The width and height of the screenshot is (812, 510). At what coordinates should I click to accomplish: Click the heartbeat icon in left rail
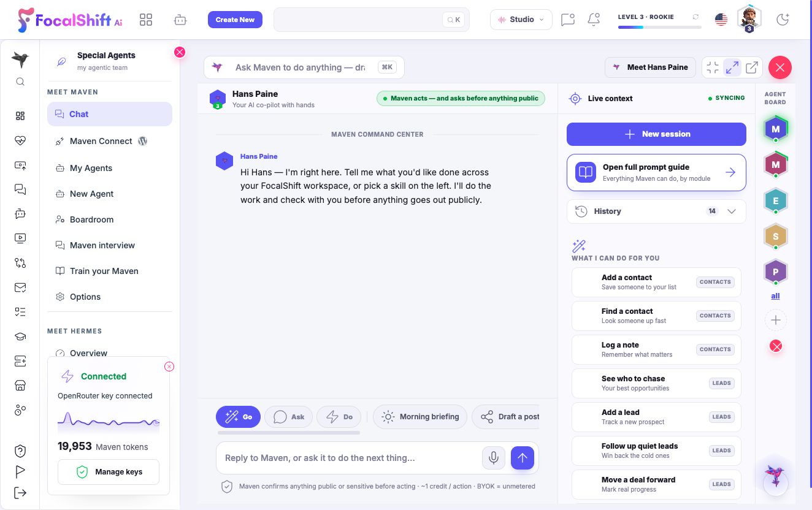[20, 140]
